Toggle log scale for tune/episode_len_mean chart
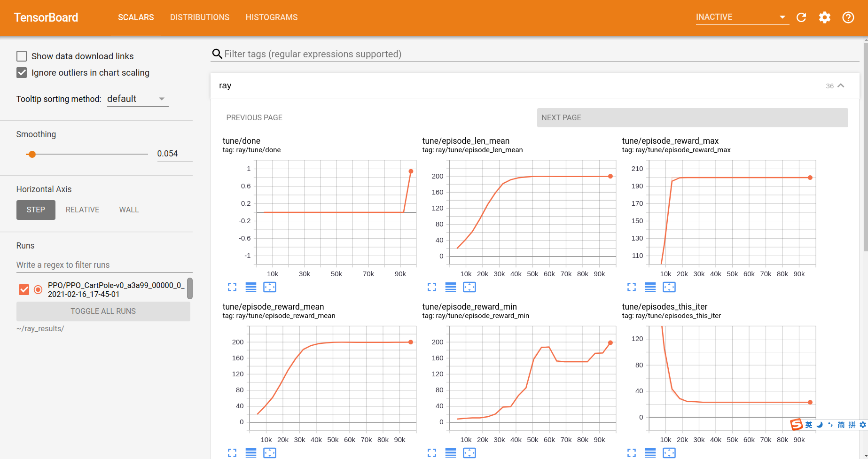Image resolution: width=868 pixels, height=459 pixels. (x=451, y=287)
